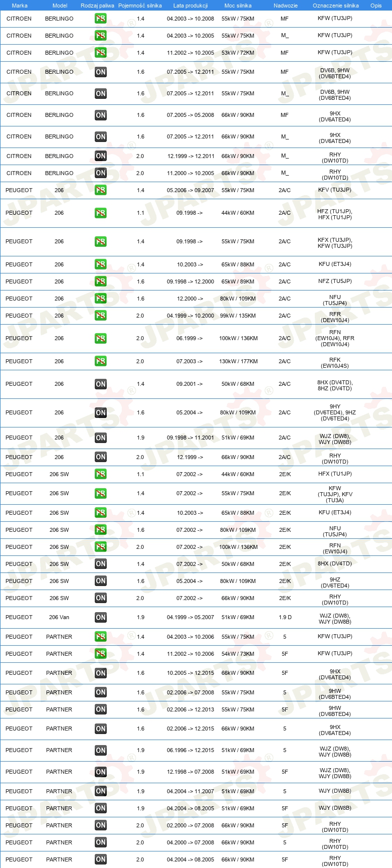Viewport: 392px width, 868px height.
Task: Click the ON icon in the 11.2000 -> 10.2005 row
Action: click(x=101, y=173)
